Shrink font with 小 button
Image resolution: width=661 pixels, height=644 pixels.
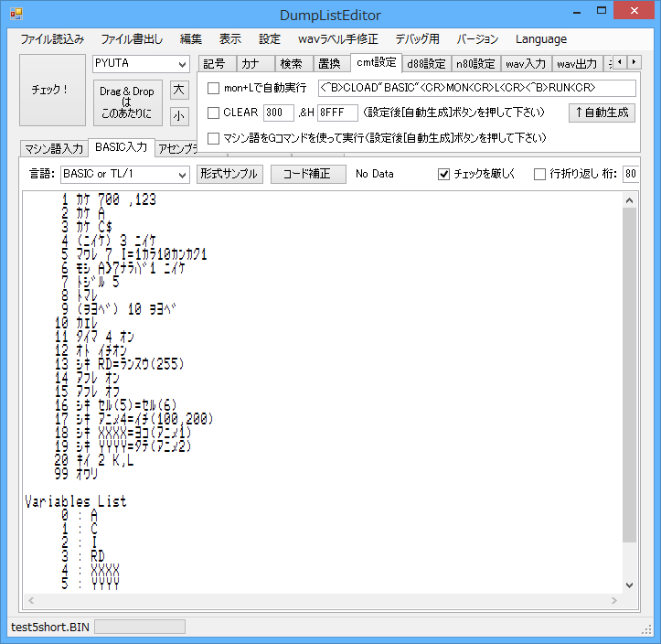click(179, 116)
